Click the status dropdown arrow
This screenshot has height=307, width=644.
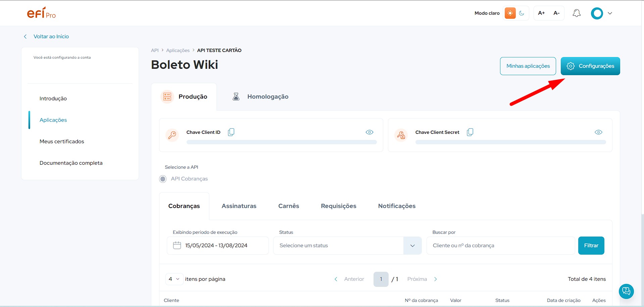[x=412, y=246]
